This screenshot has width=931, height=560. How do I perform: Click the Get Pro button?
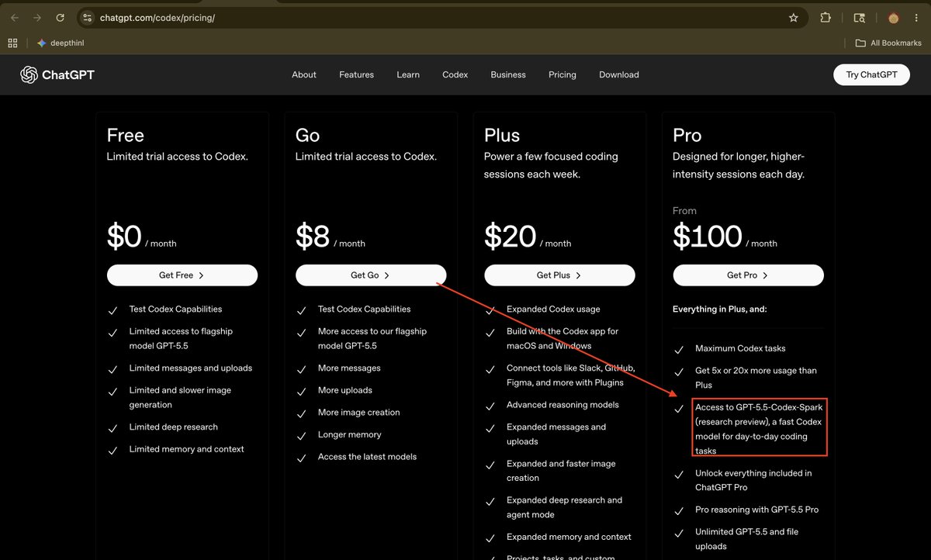pyautogui.click(x=748, y=275)
